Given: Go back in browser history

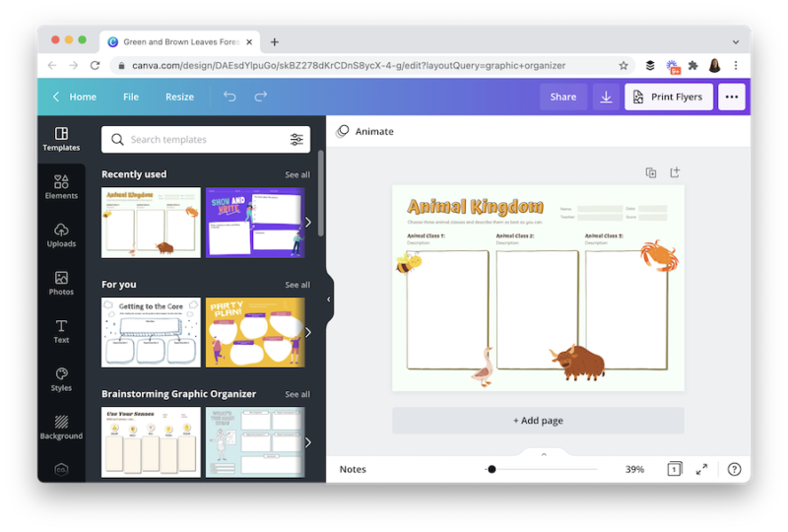Looking at the screenshot, I should 52,65.
